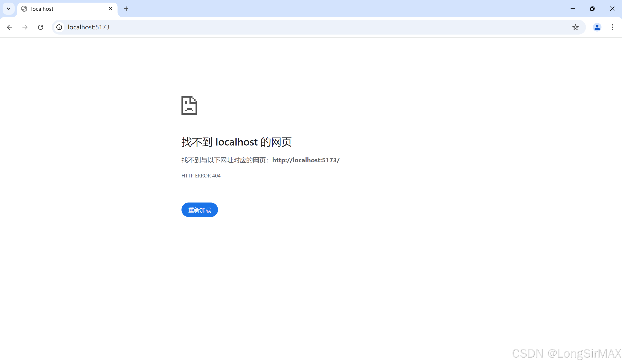Viewport: 622px width, 364px height.
Task: Close the localhost tab
Action: 111,9
